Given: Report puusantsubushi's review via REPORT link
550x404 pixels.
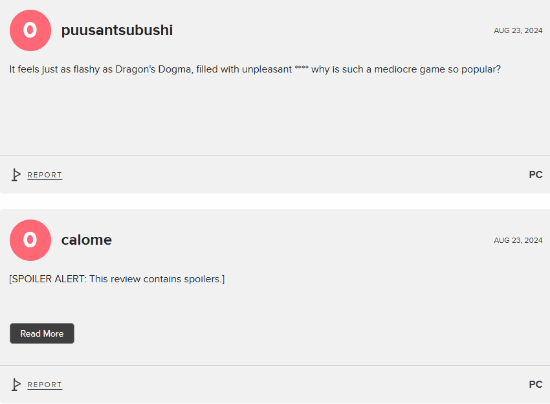Looking at the screenshot, I should coord(45,175).
